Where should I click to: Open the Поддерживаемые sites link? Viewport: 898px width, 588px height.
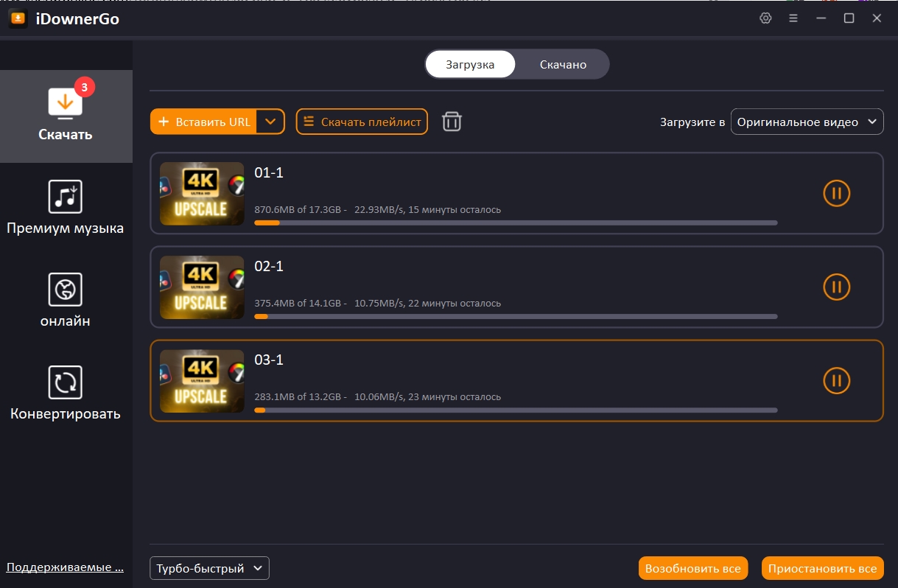(65, 567)
